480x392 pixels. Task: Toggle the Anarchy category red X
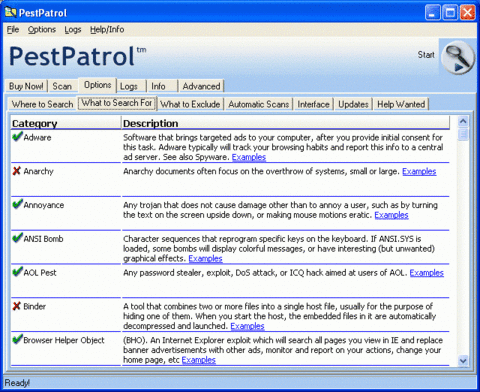(x=16, y=171)
